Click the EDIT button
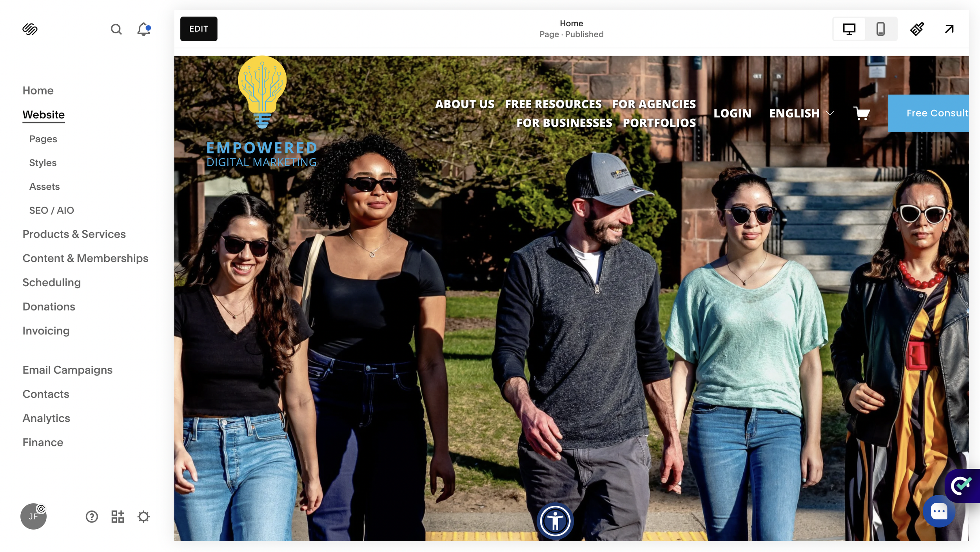This screenshot has height=552, width=980. click(199, 29)
